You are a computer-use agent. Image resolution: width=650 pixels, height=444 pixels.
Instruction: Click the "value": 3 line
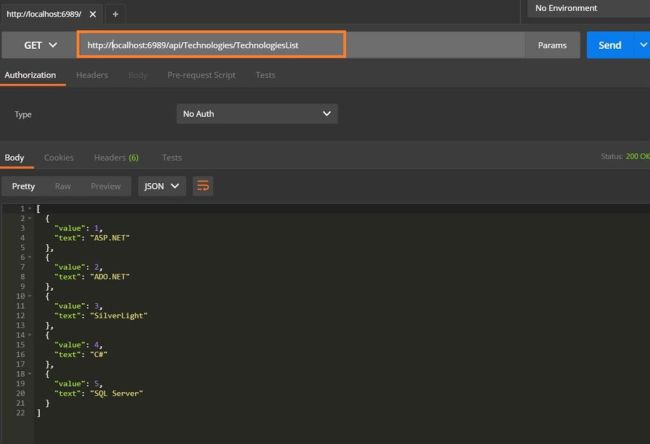coord(78,306)
